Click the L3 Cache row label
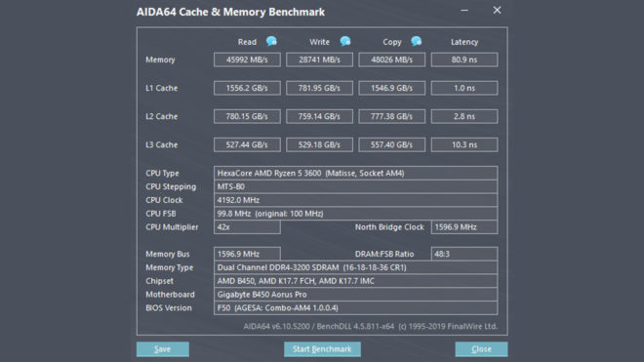This screenshot has height=362, width=644. (161, 144)
